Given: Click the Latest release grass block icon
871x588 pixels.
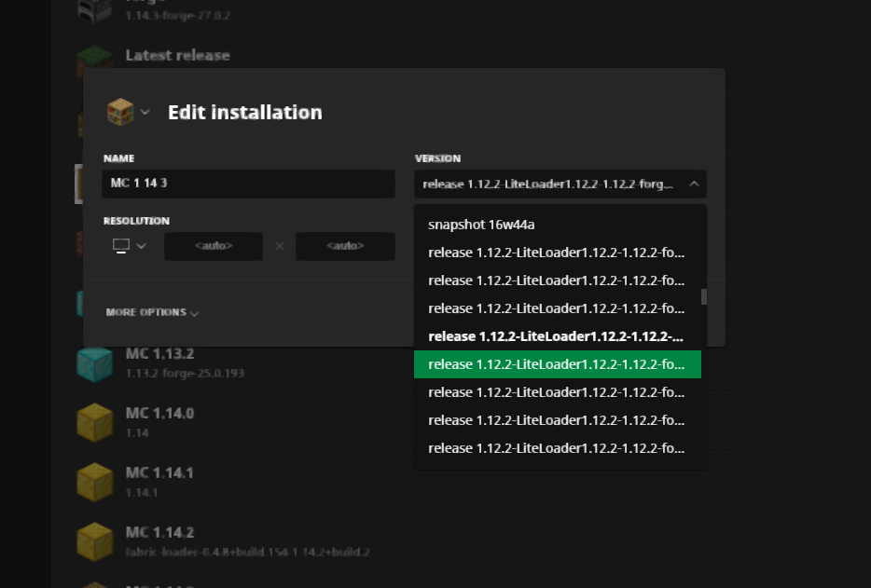Looking at the screenshot, I should coord(94,60).
